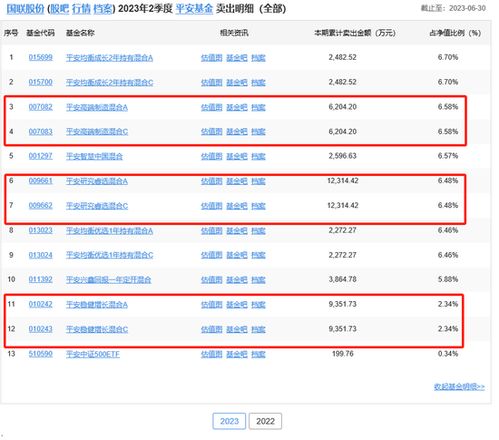This screenshot has width=499, height=440.
Task: Switch to the 2023 year tab
Action: [x=229, y=421]
